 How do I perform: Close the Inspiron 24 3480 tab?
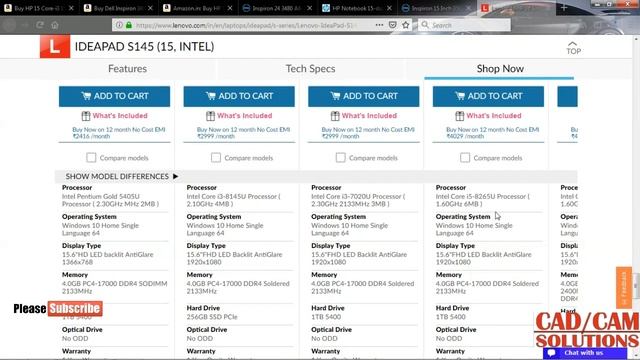click(x=310, y=8)
